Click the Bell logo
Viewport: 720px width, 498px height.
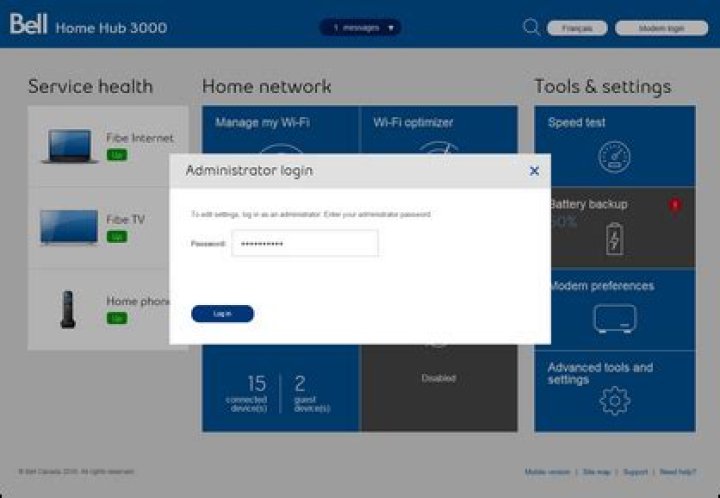pyautogui.click(x=28, y=24)
